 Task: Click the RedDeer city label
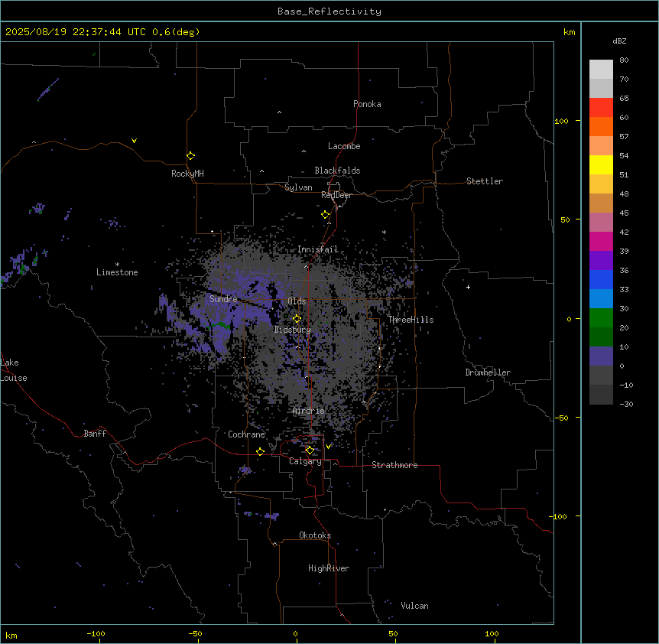[x=336, y=195]
